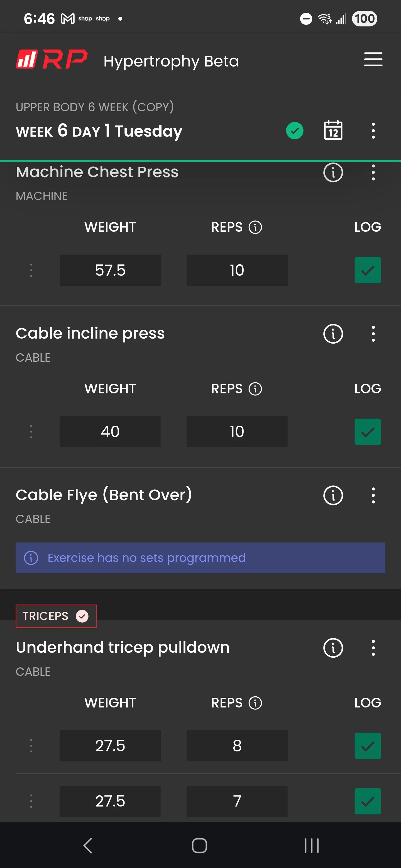Screen dimensions: 401x868
Task: Open set options for 27.5 x 7 row
Action: [31, 801]
